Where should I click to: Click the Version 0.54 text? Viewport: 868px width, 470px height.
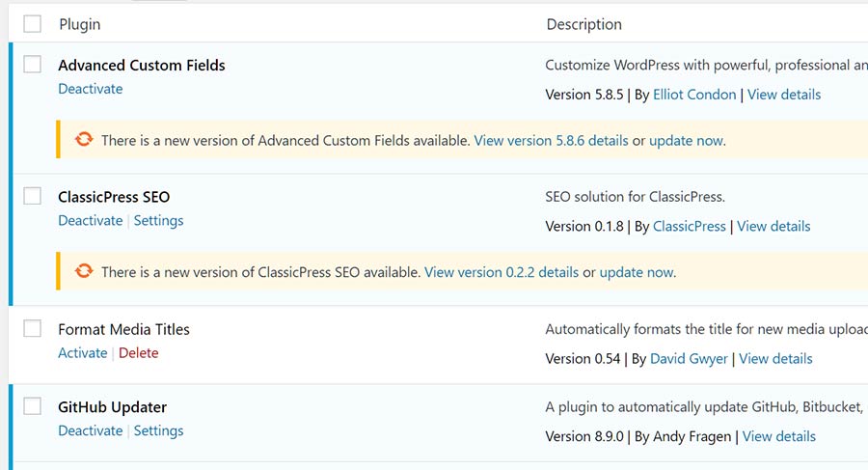point(583,359)
